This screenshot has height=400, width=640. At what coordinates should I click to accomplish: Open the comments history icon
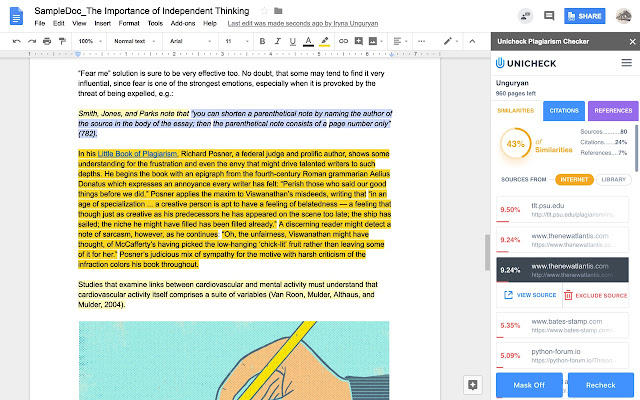tap(549, 15)
